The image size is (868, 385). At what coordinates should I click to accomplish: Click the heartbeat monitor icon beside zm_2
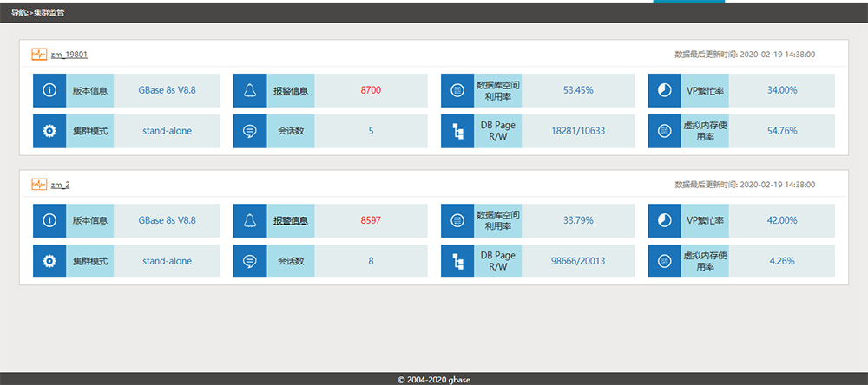coord(39,185)
